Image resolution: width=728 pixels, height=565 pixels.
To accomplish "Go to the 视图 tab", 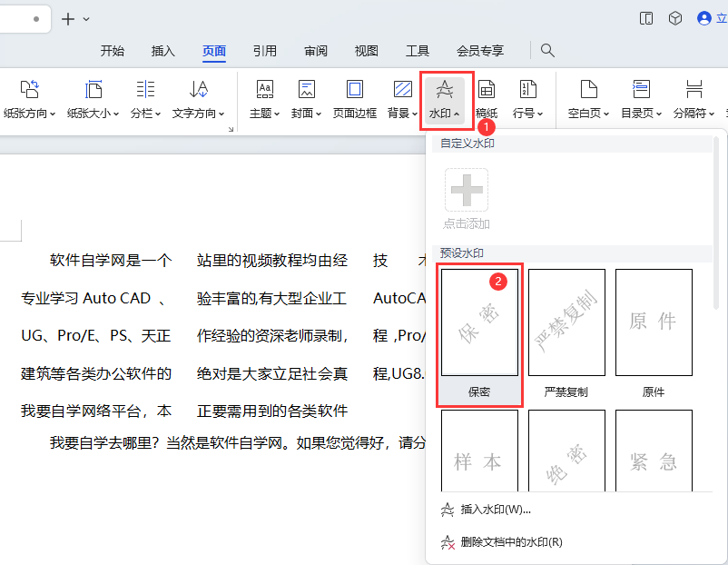I will [367, 51].
